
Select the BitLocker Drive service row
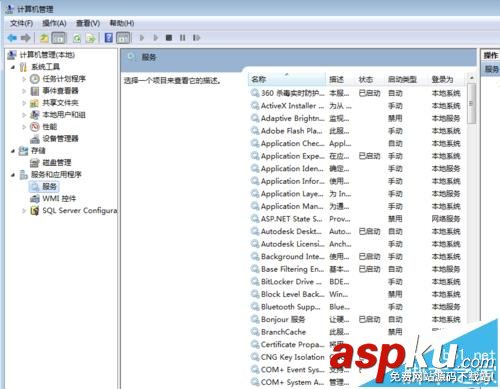(x=357, y=282)
